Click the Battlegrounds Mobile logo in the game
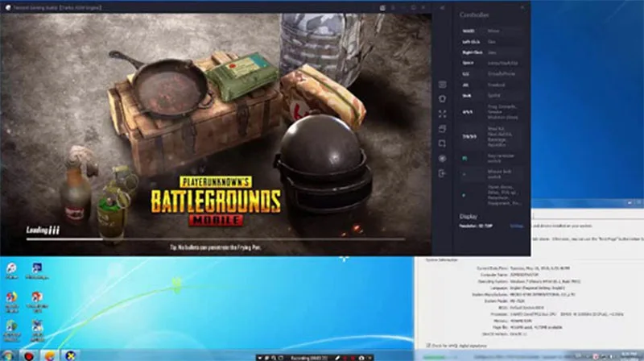Viewport: 644px width, 361px height. coord(216,201)
